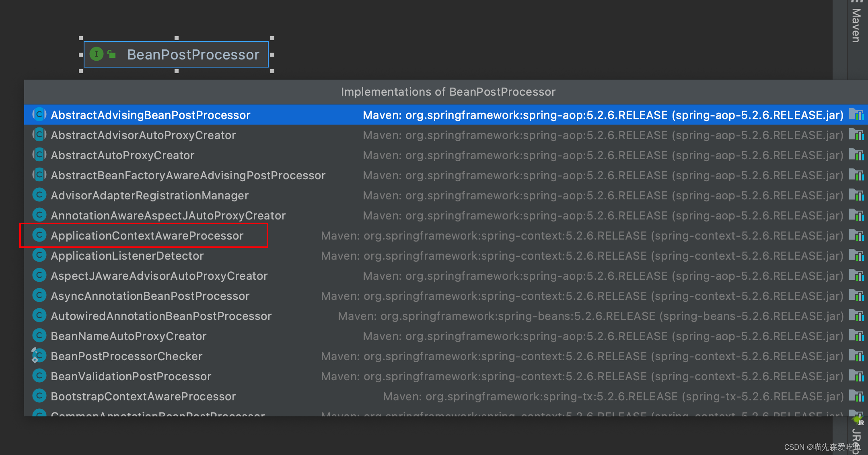
Task: Select AbstractAdvisorAutoProxyCreator in the list
Action: pyautogui.click(x=143, y=135)
